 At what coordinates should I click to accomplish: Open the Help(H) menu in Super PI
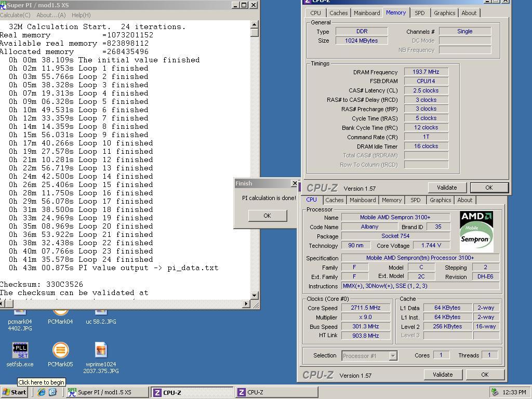pos(81,15)
